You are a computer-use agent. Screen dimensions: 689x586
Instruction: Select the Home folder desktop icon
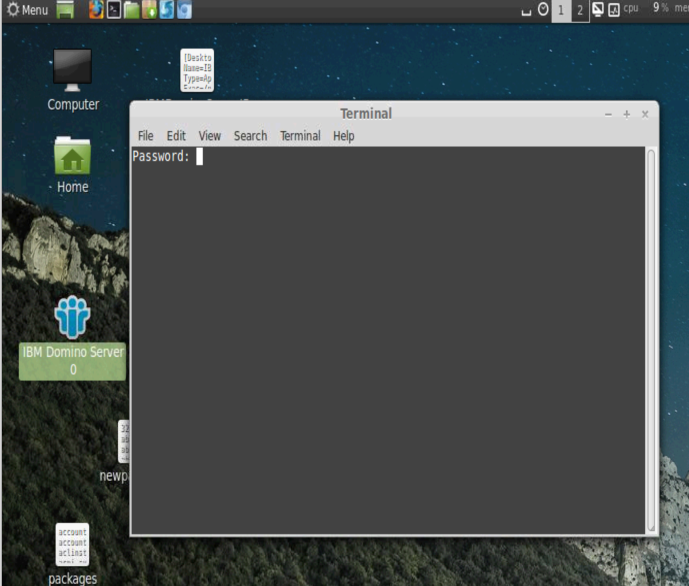point(73,165)
